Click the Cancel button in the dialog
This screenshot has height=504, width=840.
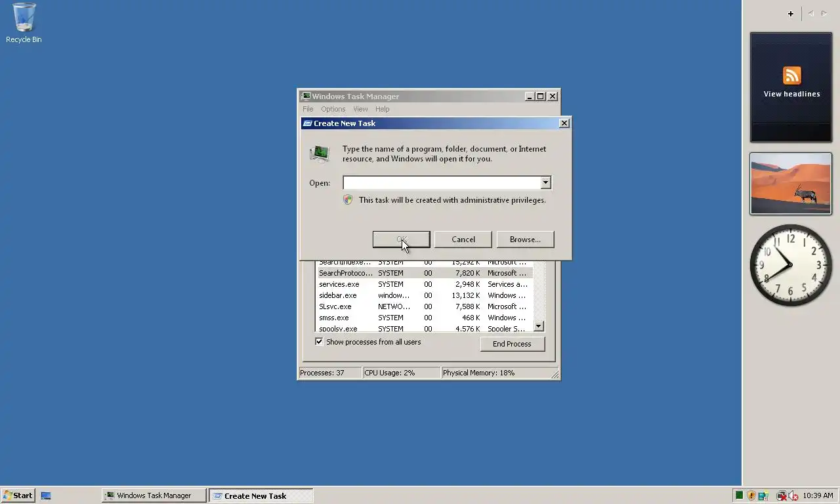tap(463, 240)
